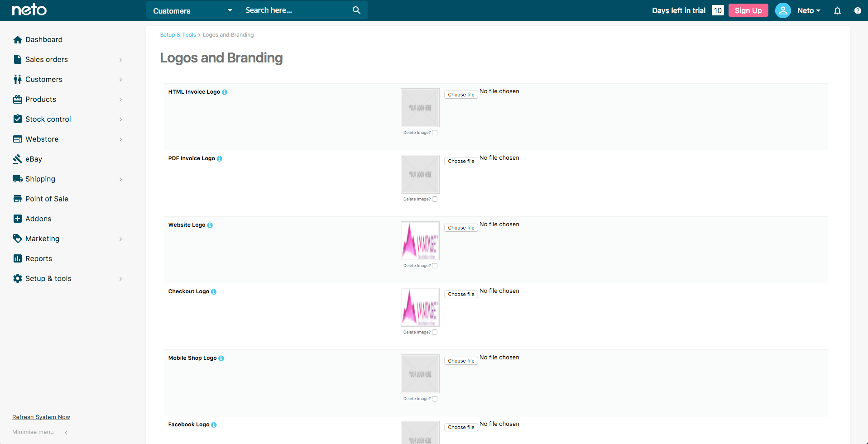Expand Sales orders submenu chevron

[120, 60]
